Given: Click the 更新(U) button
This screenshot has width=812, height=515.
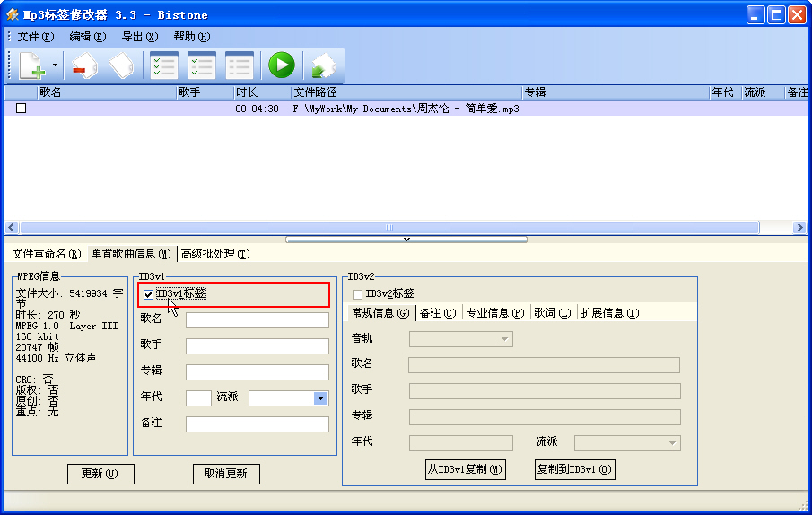Looking at the screenshot, I should click(100, 474).
